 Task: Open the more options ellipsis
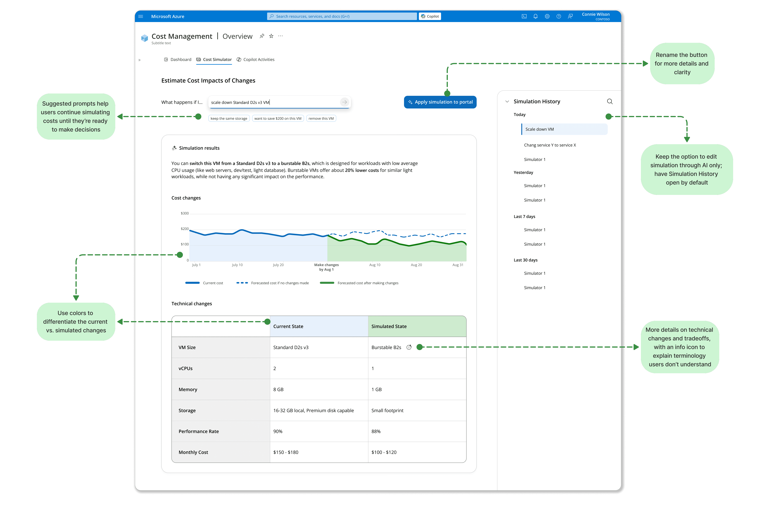(x=281, y=36)
